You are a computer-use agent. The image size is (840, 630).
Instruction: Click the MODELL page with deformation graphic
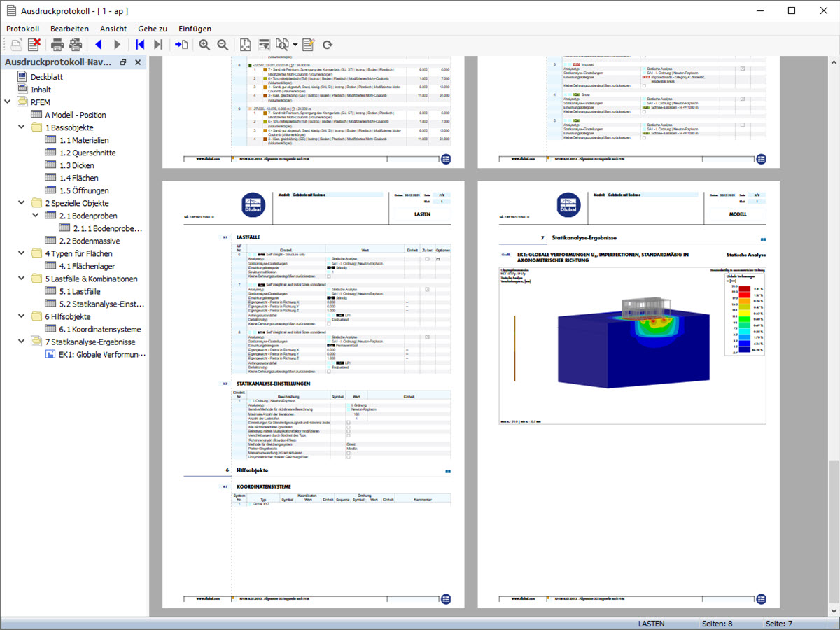(629, 394)
